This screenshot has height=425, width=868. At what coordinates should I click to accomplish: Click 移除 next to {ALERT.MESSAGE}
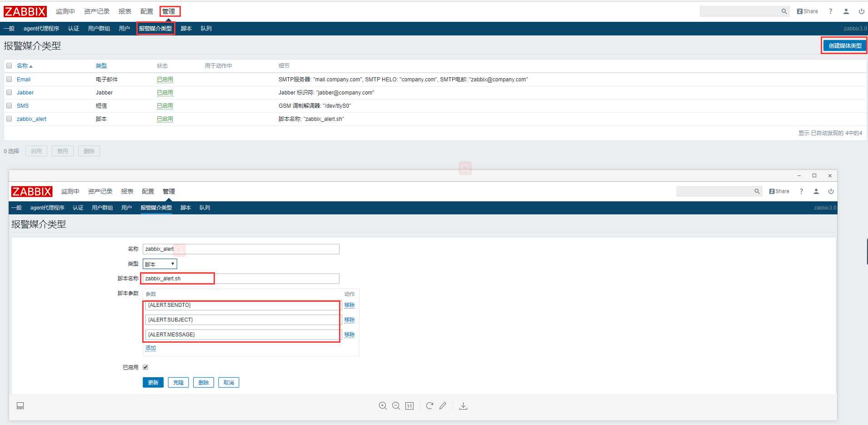349,335
